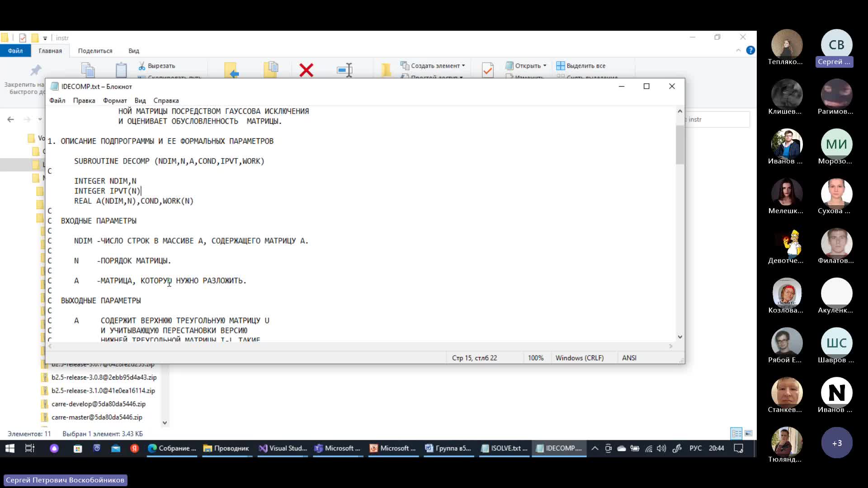Click the line REAL A(NDIM,N),COND,WORK(N)
Viewport: 868px width, 488px height.
coord(134,201)
